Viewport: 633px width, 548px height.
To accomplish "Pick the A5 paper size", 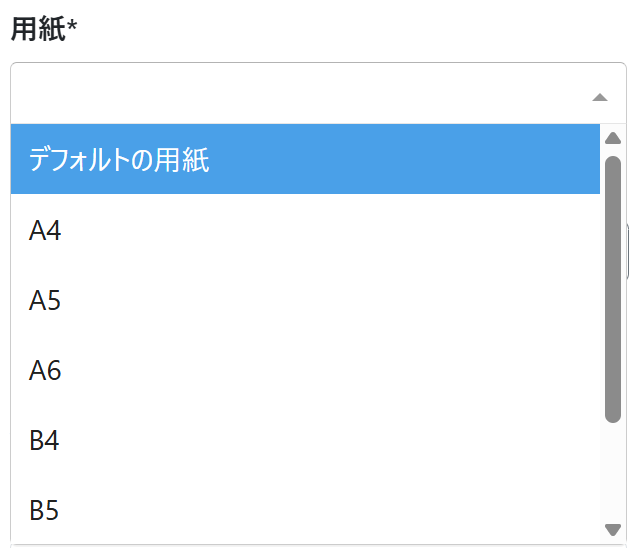I will click(x=305, y=301).
